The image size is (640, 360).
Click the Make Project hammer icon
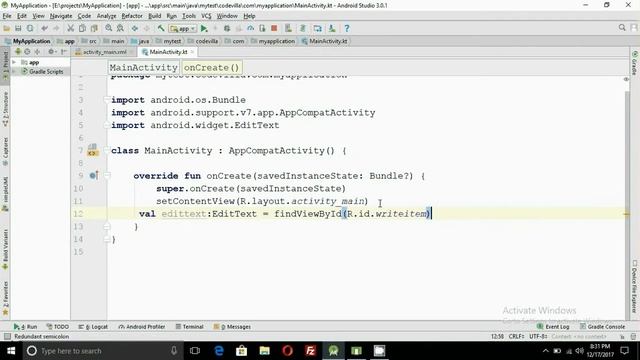(161, 29)
